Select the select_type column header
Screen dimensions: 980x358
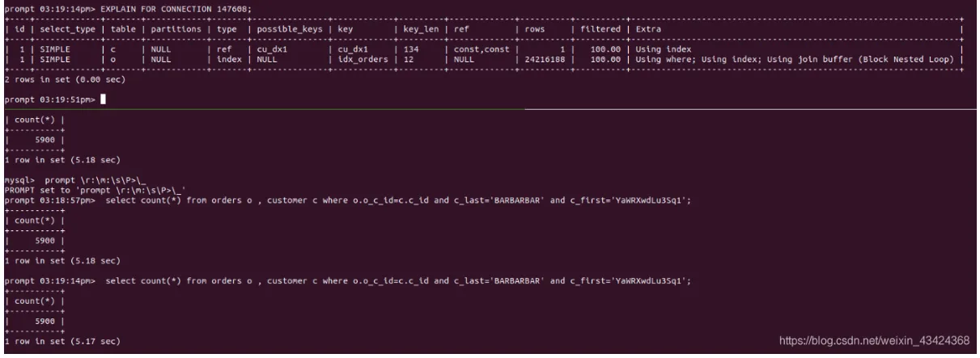pos(63,29)
